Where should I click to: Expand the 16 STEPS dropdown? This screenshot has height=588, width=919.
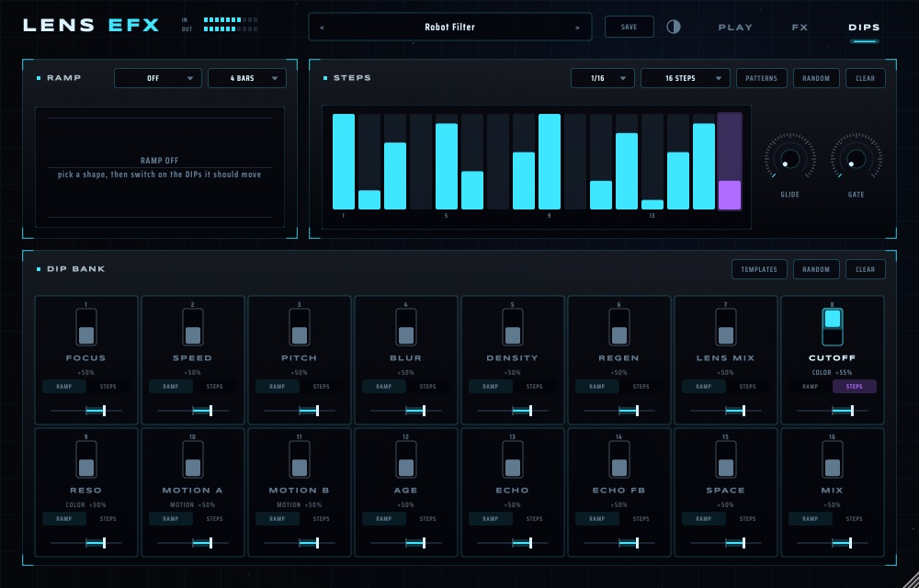(x=686, y=78)
